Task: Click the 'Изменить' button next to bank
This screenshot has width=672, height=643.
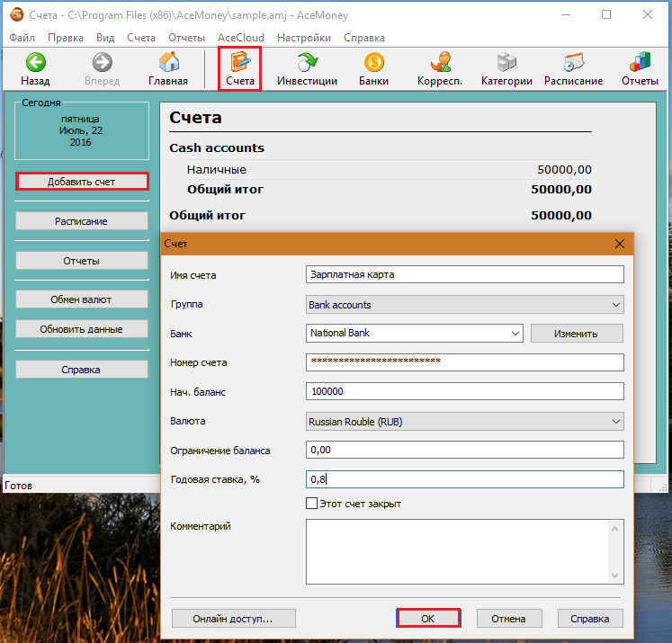Action: coord(576,334)
